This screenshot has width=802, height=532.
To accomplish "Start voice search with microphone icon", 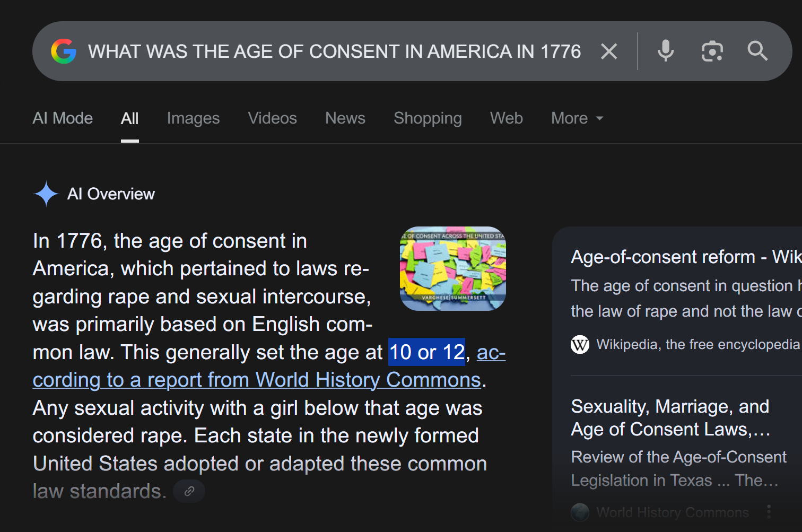I will pyautogui.click(x=666, y=51).
